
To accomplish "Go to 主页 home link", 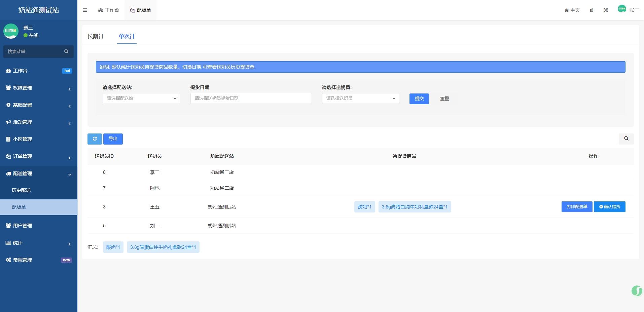I will [x=572, y=10].
